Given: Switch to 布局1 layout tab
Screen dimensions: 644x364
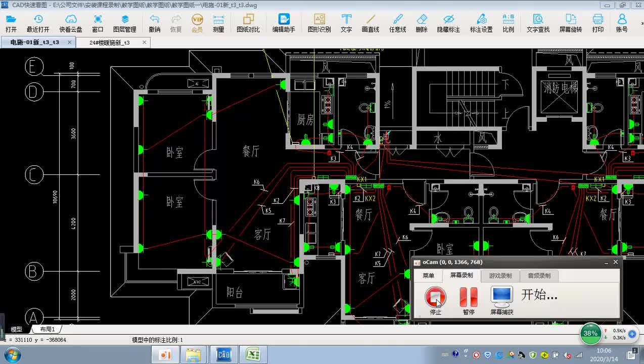Looking at the screenshot, I should [48, 329].
